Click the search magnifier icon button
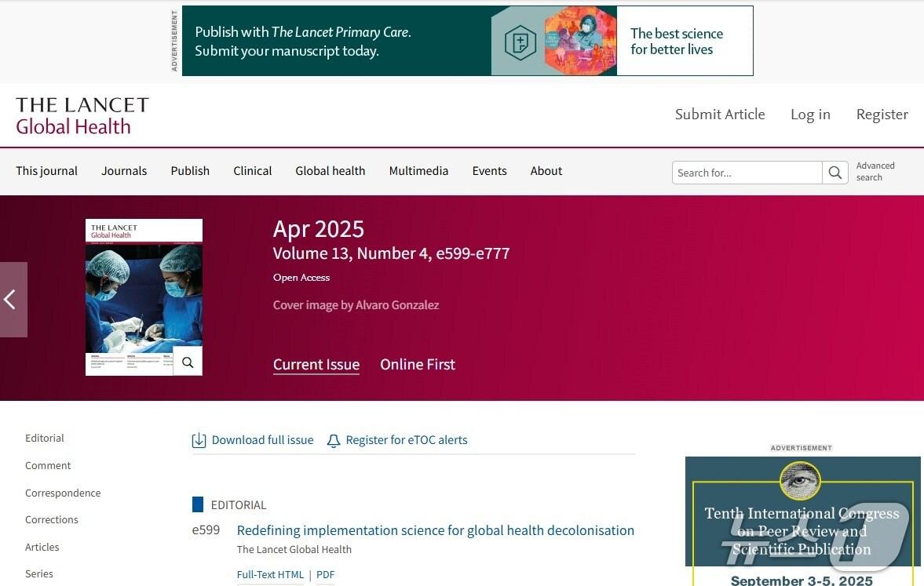This screenshot has height=586, width=924. [835, 173]
